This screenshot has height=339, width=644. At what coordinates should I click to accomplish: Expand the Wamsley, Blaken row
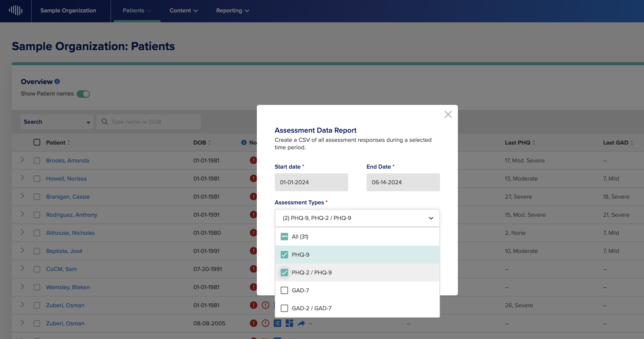click(x=23, y=286)
